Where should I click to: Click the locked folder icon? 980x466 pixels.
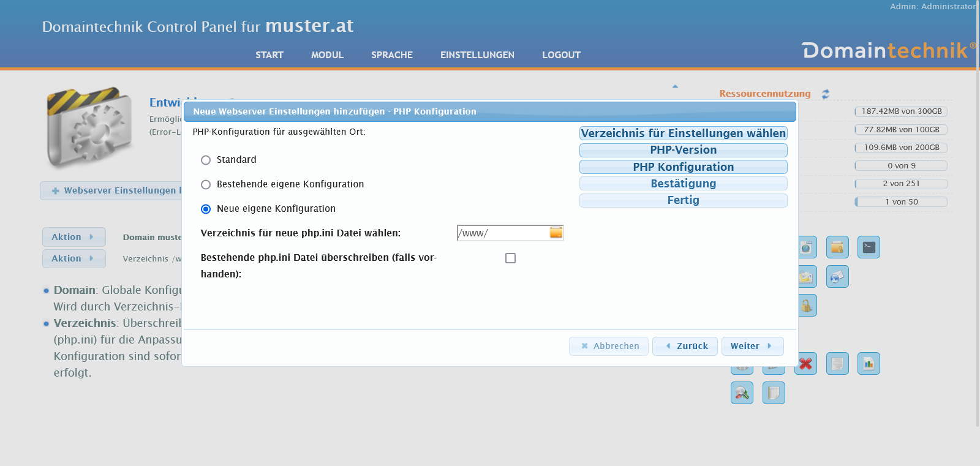pos(807,306)
